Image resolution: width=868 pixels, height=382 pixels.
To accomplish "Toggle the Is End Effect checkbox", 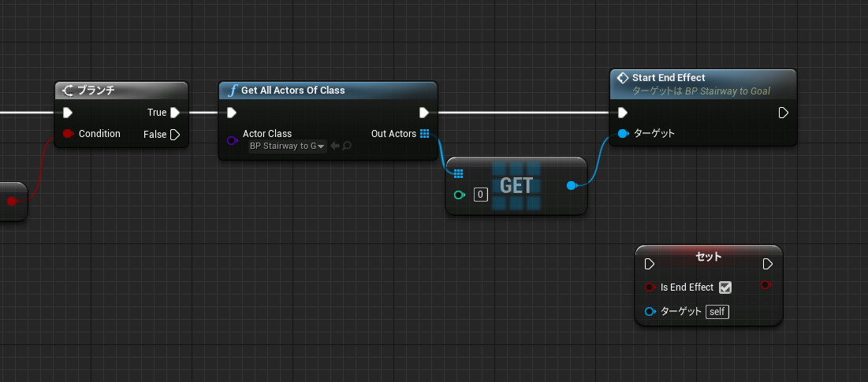I will (x=725, y=287).
